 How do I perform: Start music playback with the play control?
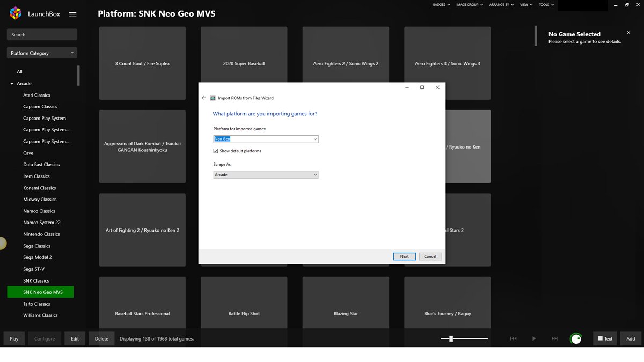534,338
